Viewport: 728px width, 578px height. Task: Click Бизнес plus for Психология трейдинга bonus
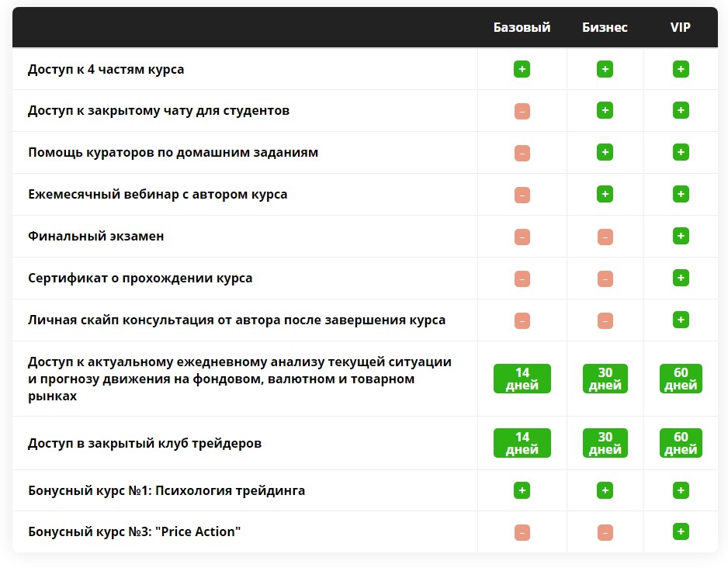605,490
